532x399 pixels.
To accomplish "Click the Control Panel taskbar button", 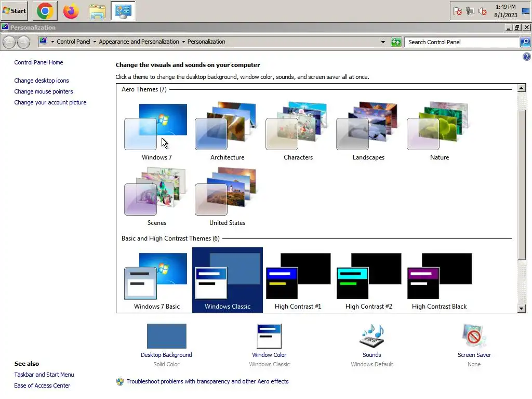I will tap(123, 11).
